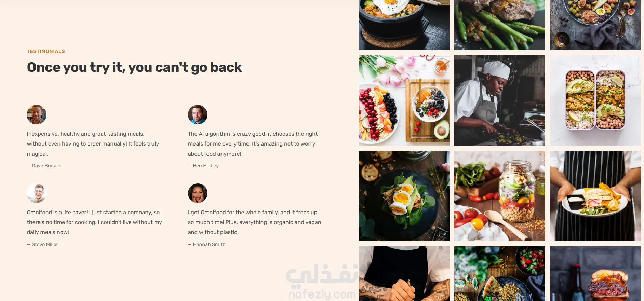This screenshot has height=301, width=644.
Task: Open the fried egg bowl photo
Action: click(x=404, y=25)
